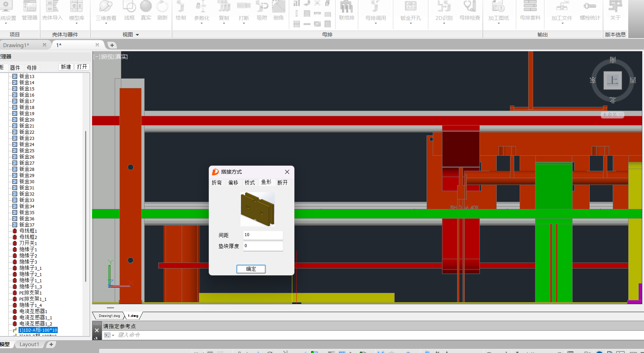The image size is (644, 353).
Task: Click the 联络排 tie busbar tool
Action: click(x=347, y=11)
